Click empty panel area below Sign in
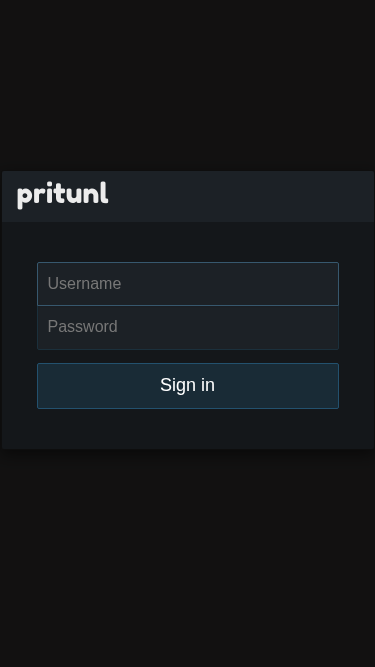This screenshot has height=667, width=375. tap(188, 429)
